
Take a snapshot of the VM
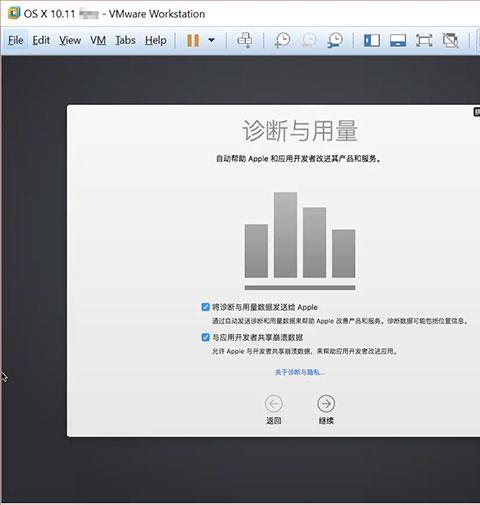tap(282, 40)
